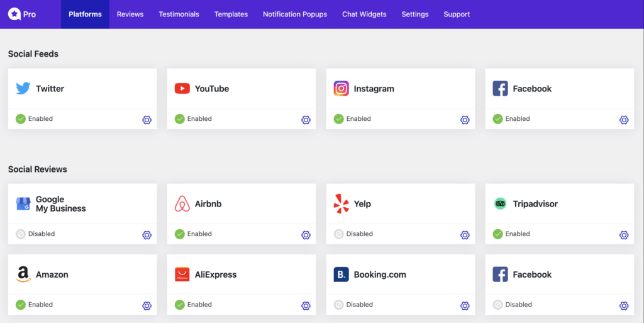Open the Support tab
Image resolution: width=644 pixels, height=323 pixels.
[x=457, y=14]
